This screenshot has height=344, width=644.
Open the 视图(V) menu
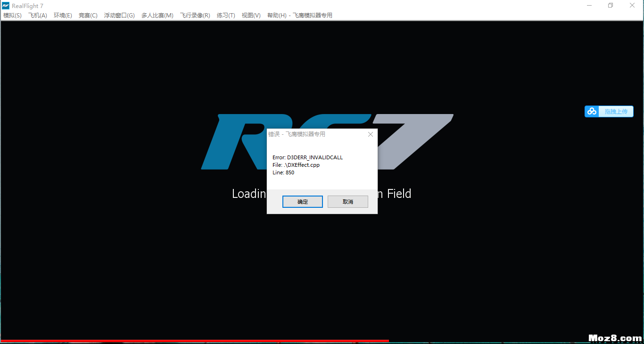pyautogui.click(x=251, y=15)
